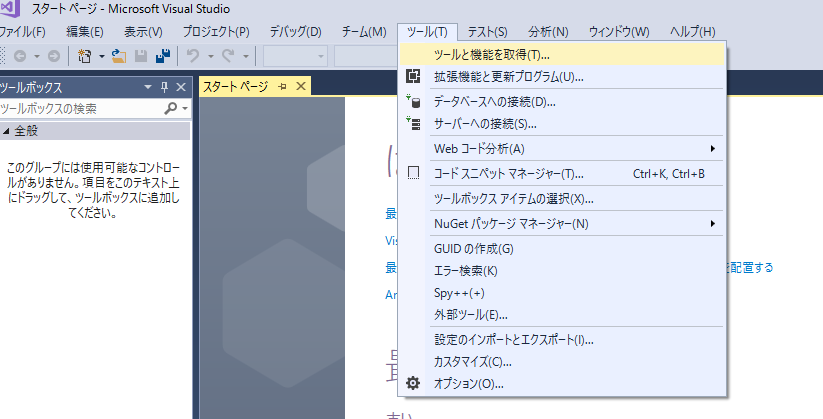Image resolution: width=823 pixels, height=419 pixels.
Task: Click the Connect to Server icon
Action: (x=413, y=123)
